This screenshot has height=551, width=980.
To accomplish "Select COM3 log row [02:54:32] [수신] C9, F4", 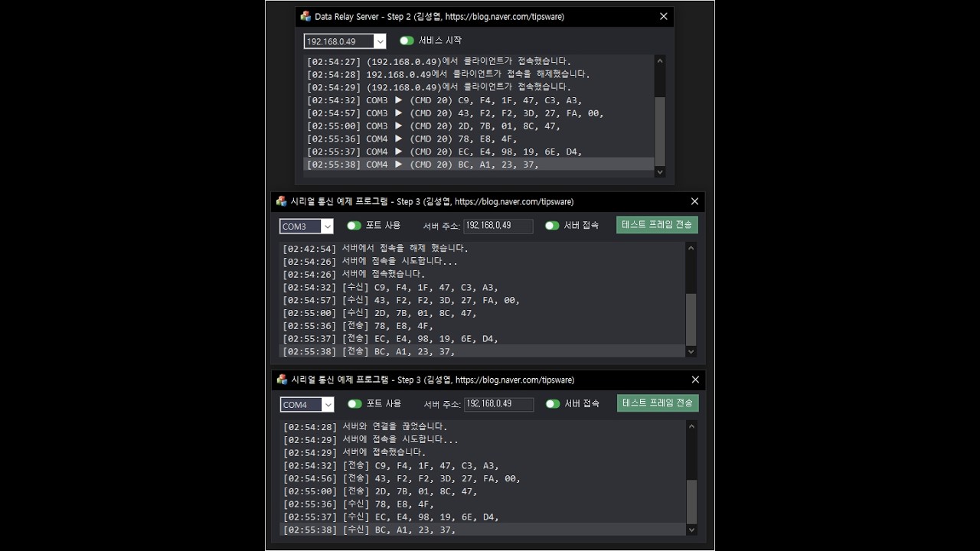I will (482, 288).
